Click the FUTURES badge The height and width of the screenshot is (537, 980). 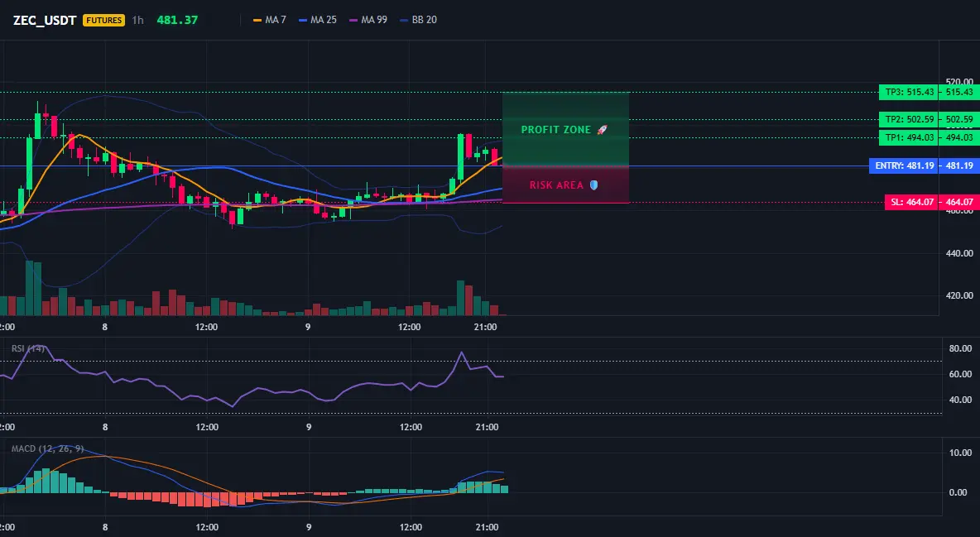(103, 20)
